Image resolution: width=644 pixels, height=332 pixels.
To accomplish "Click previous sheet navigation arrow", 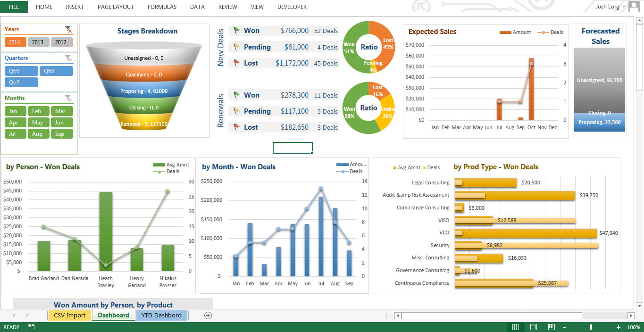I will [14, 315].
